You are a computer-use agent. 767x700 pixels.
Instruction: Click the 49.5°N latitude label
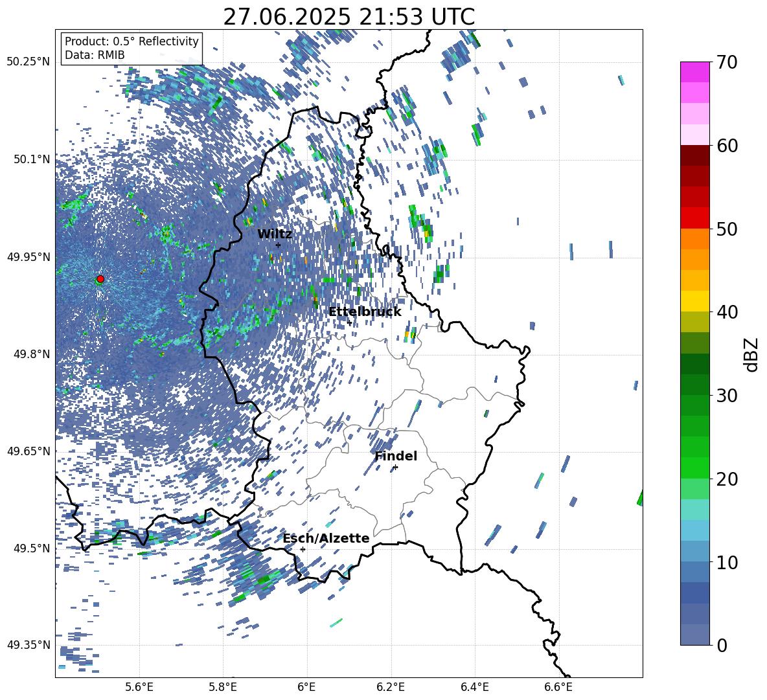point(32,548)
